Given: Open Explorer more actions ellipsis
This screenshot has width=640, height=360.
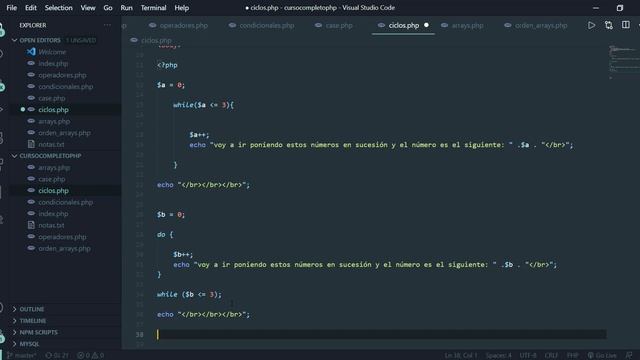Looking at the screenshot, I should coord(107,25).
